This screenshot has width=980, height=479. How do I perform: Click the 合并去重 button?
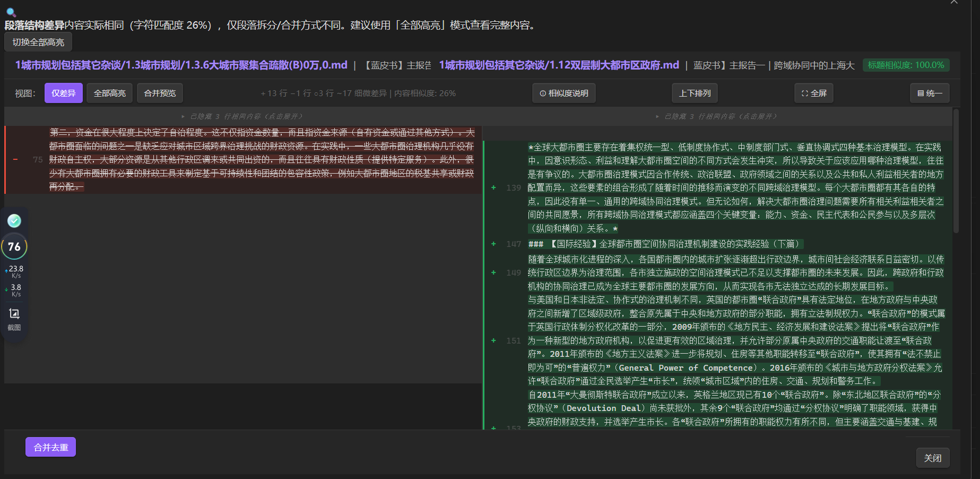[51, 447]
